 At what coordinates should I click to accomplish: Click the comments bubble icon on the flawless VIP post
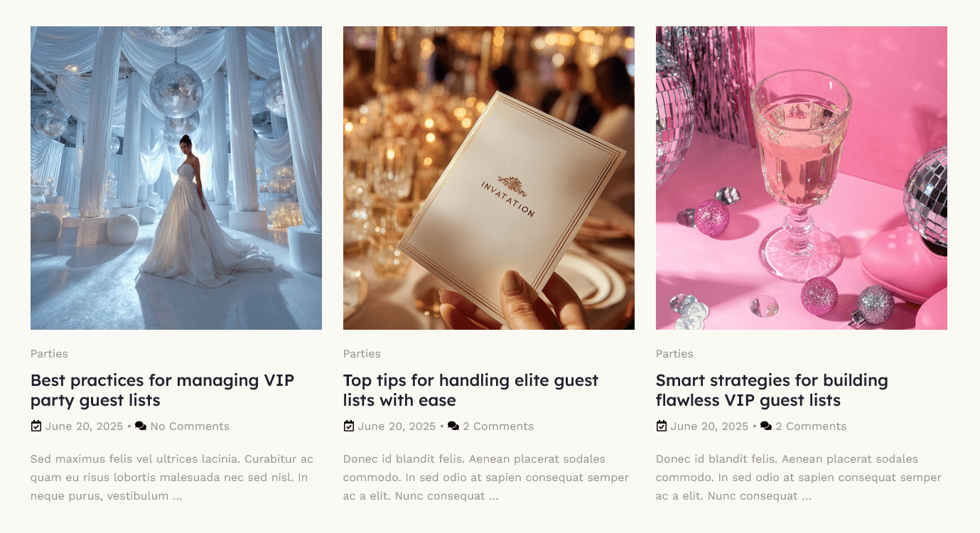pyautogui.click(x=766, y=426)
